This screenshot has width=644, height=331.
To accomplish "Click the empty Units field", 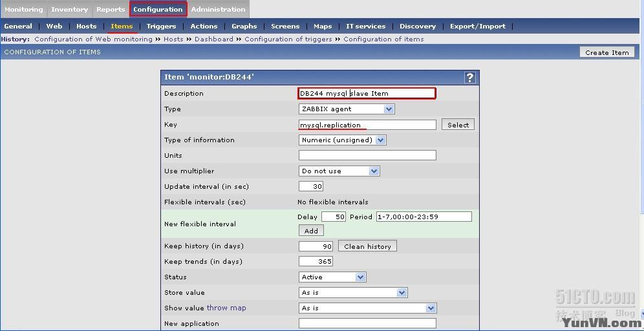I will [x=367, y=155].
